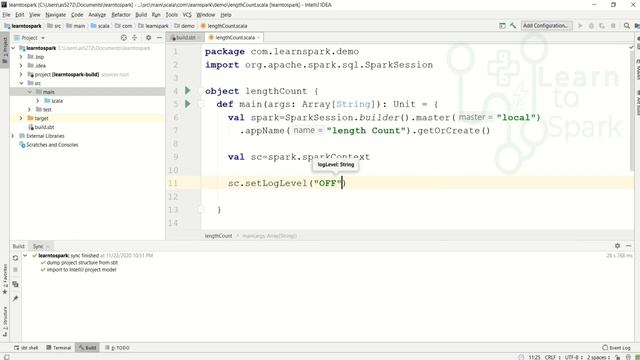Close the build.sbt editor tab
This screenshot has height=360, width=640.
pos(199,38)
